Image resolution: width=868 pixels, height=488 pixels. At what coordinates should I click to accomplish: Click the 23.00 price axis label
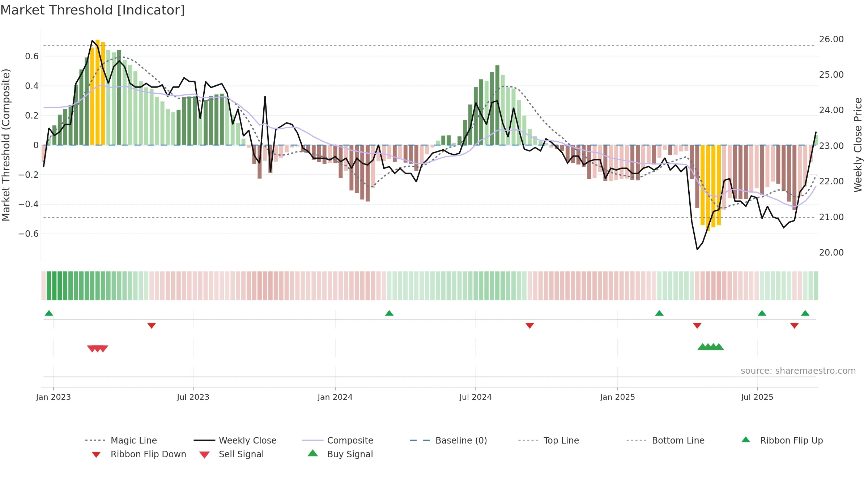[x=831, y=146]
